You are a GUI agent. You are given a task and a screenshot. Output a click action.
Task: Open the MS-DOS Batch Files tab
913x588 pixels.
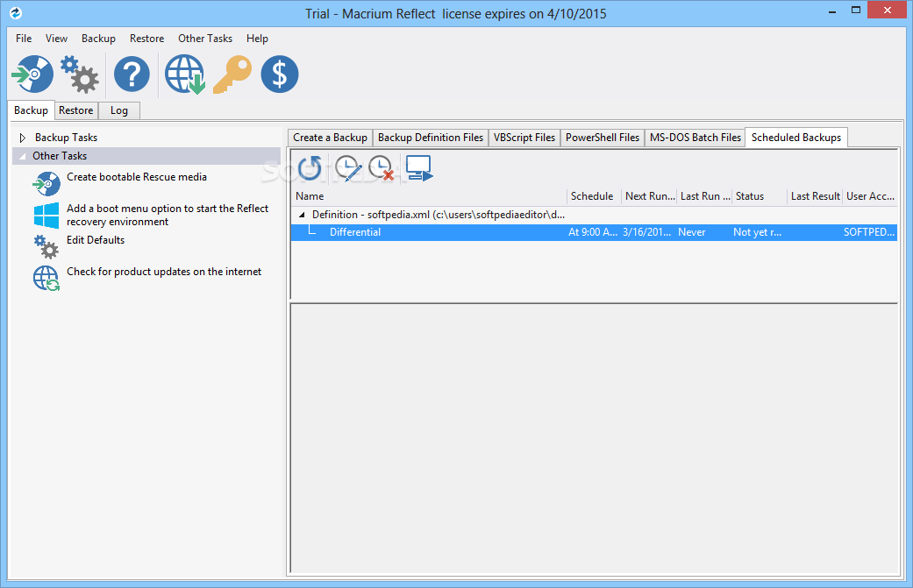(695, 138)
